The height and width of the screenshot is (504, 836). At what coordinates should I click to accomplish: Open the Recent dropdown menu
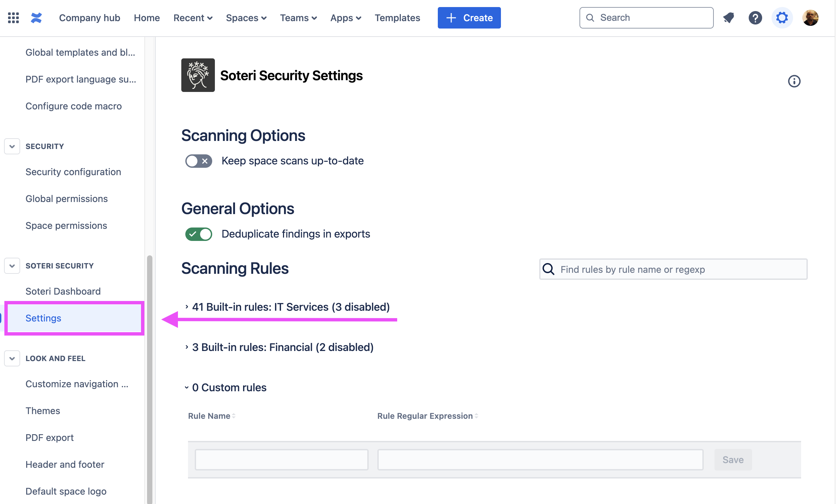(193, 18)
